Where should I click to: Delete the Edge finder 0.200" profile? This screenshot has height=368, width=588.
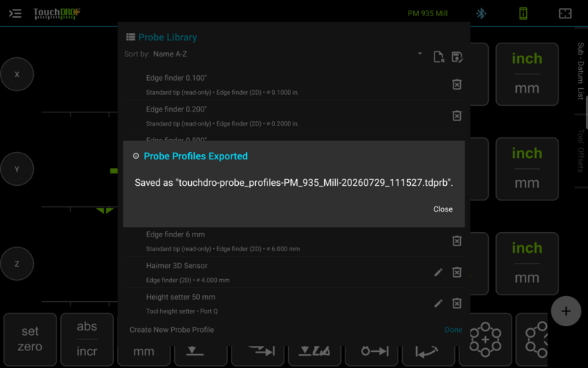[x=456, y=115]
